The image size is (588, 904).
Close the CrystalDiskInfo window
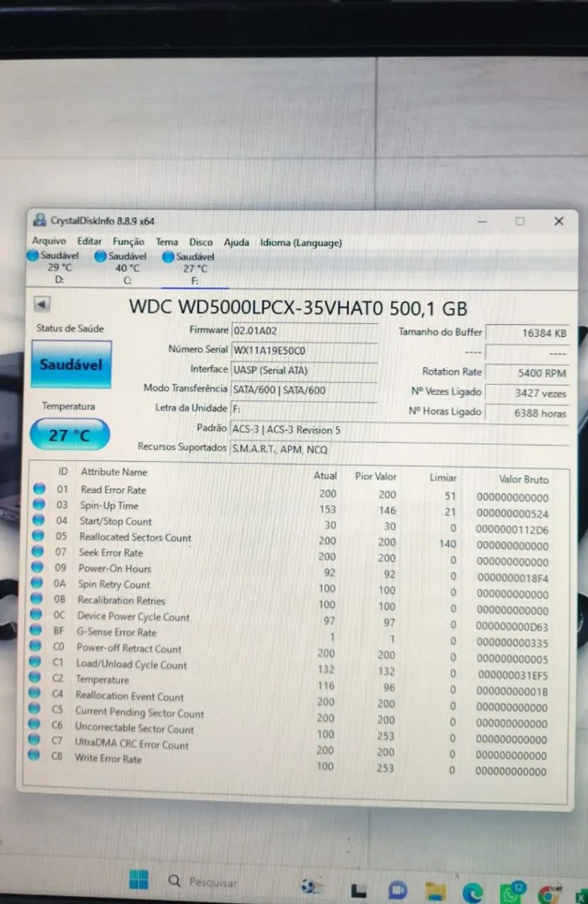coord(558,221)
